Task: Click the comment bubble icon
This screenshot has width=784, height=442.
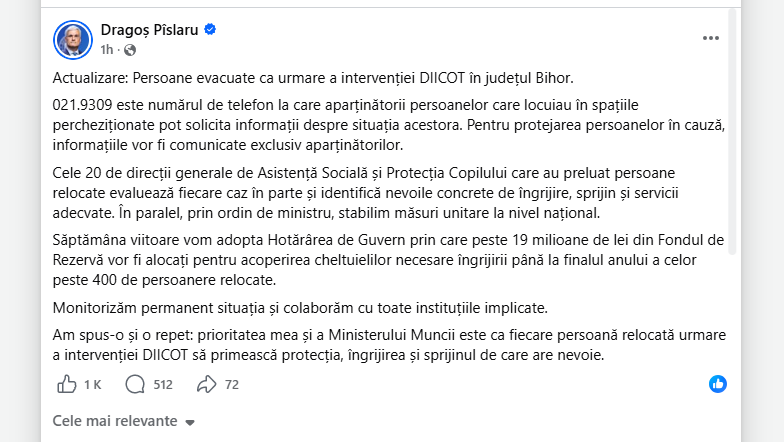Action: point(135,384)
